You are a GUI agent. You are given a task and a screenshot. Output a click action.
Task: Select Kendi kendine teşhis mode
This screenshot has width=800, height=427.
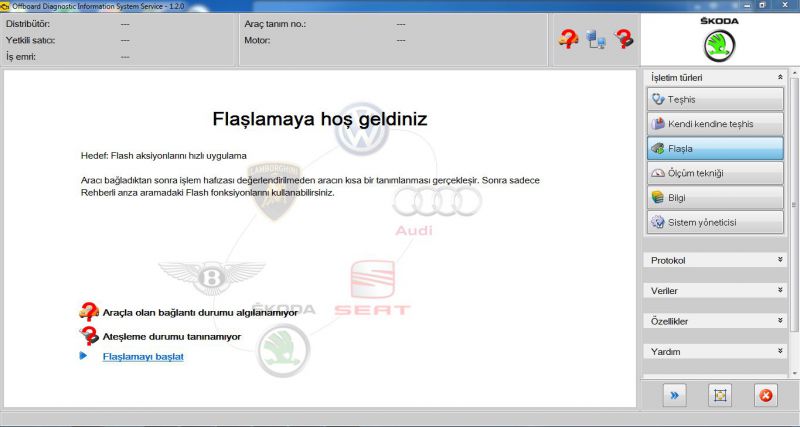tap(715, 124)
